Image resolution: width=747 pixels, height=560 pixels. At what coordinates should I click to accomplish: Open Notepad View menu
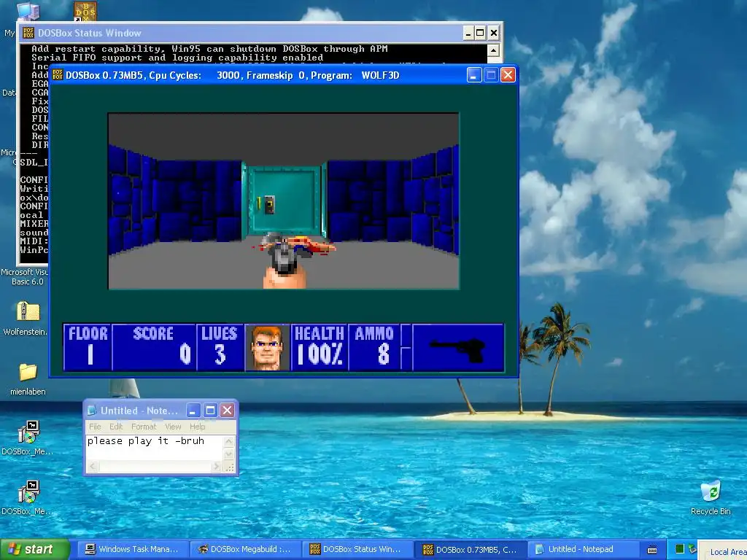click(173, 427)
